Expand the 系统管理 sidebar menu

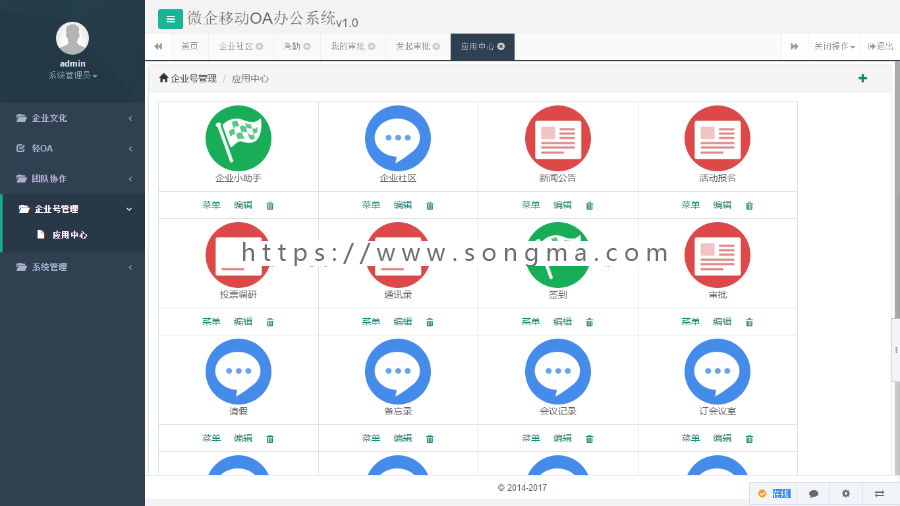click(x=72, y=267)
